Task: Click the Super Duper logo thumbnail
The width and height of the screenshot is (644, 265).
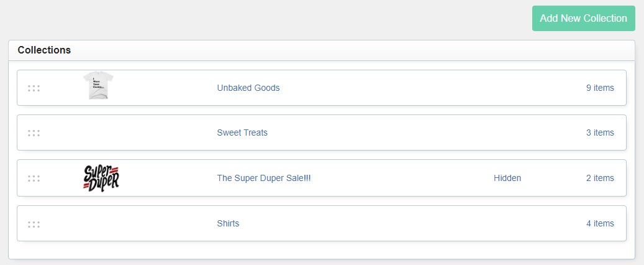Action: pyautogui.click(x=101, y=178)
